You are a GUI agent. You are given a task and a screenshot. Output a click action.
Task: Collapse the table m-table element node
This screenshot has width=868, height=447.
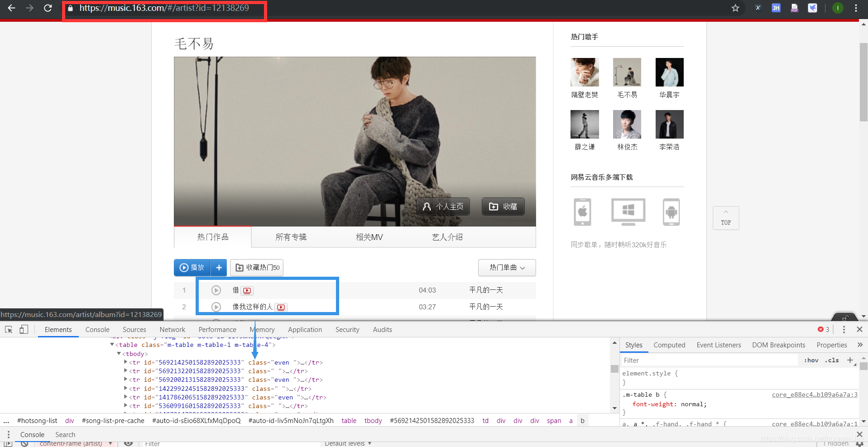[112, 345]
